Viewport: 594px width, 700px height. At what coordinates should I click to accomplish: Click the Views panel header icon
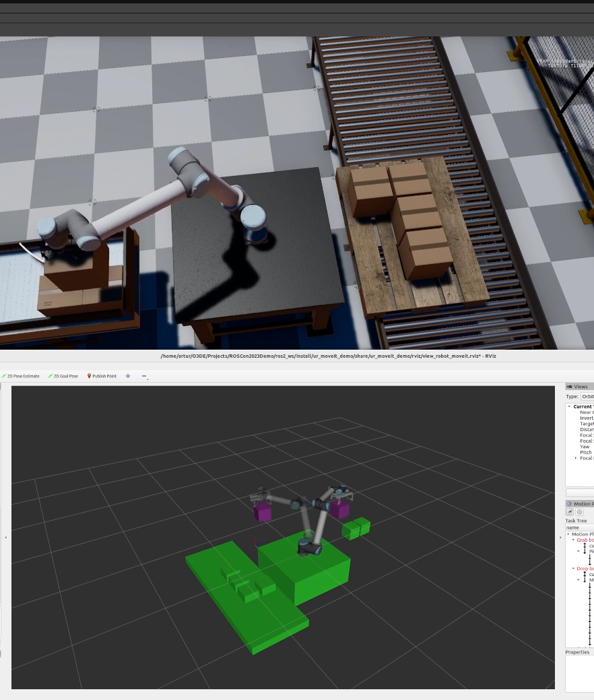click(x=570, y=387)
